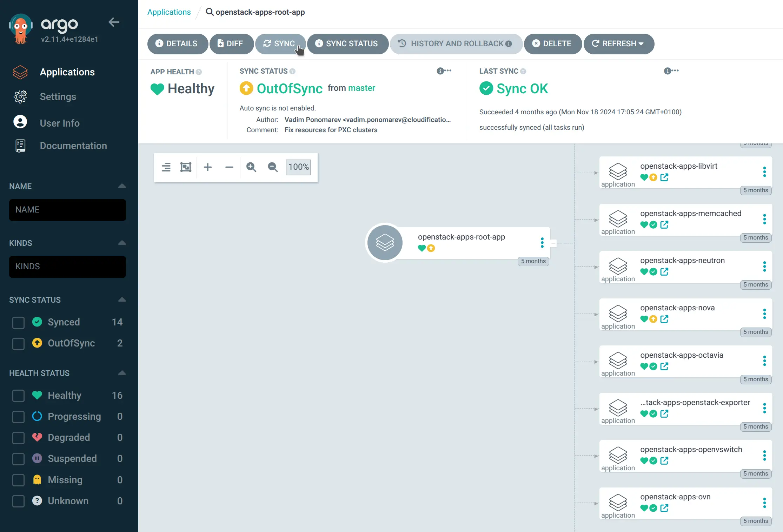Check the Healthy filter checkbox
The height and width of the screenshot is (532, 783).
[x=18, y=396]
